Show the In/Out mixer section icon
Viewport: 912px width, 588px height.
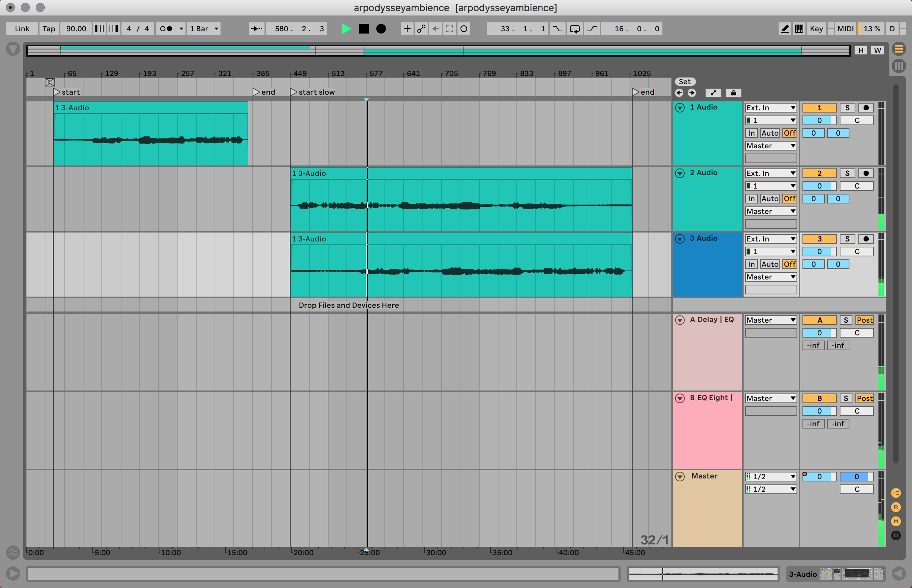(896, 493)
